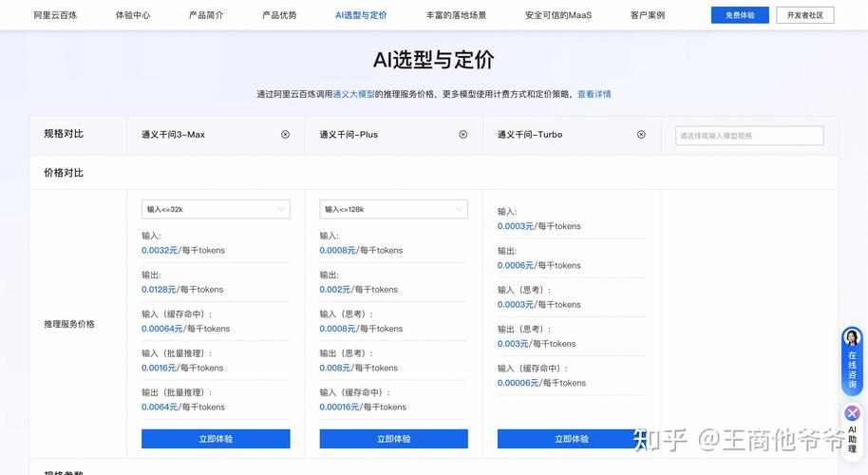This screenshot has width=868, height=475.
Task: Open the 丰富的落地场景 nav item
Action: [456, 15]
